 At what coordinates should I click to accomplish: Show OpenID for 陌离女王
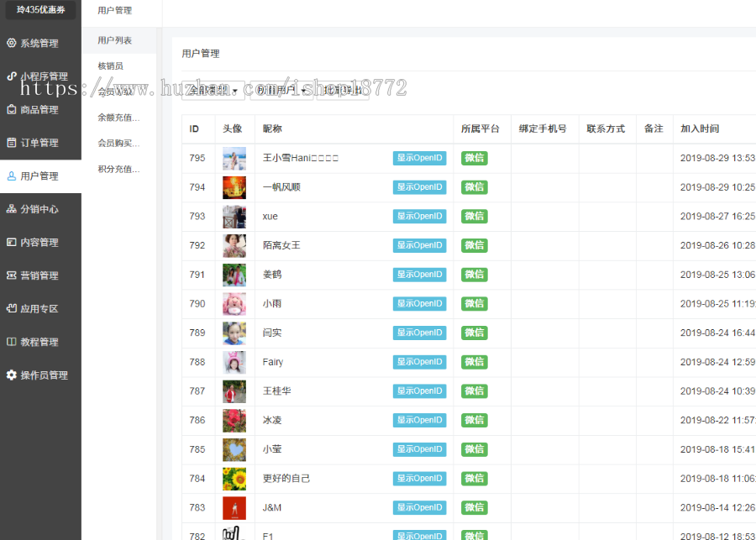click(419, 245)
